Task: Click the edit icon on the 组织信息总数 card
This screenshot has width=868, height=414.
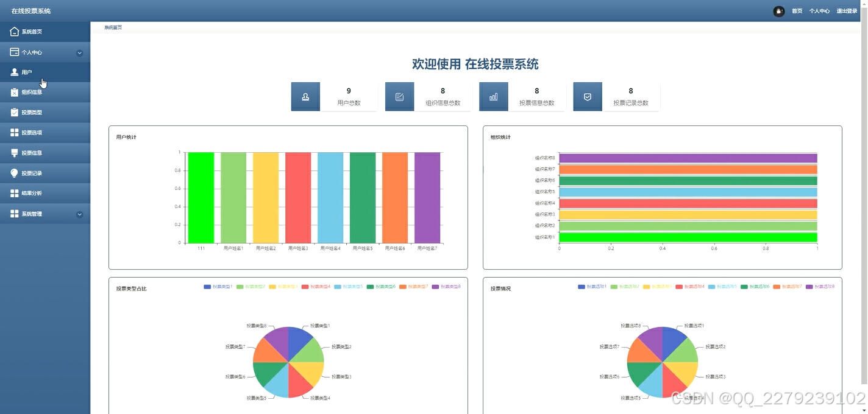Action: coord(399,96)
